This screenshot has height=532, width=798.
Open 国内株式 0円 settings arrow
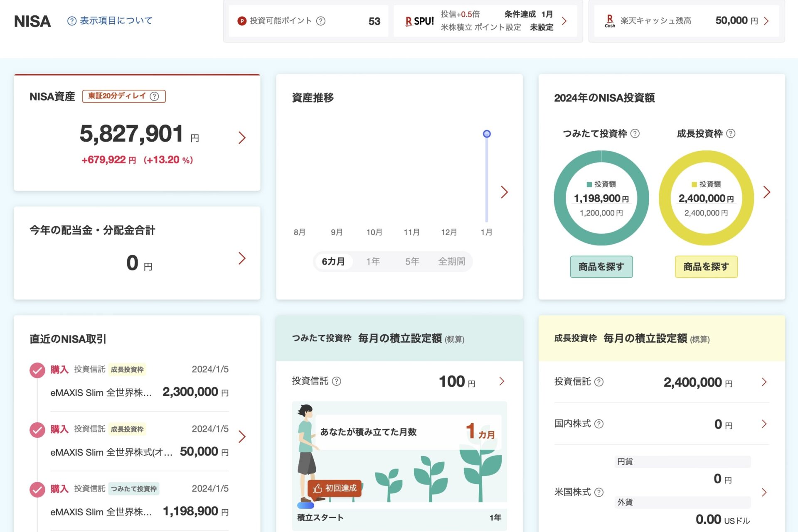click(x=764, y=424)
